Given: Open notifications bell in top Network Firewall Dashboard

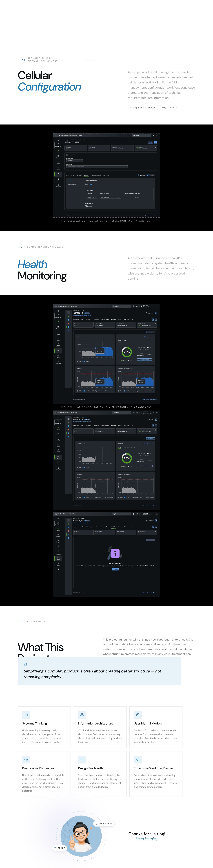Looking at the screenshot, I should point(137,306).
